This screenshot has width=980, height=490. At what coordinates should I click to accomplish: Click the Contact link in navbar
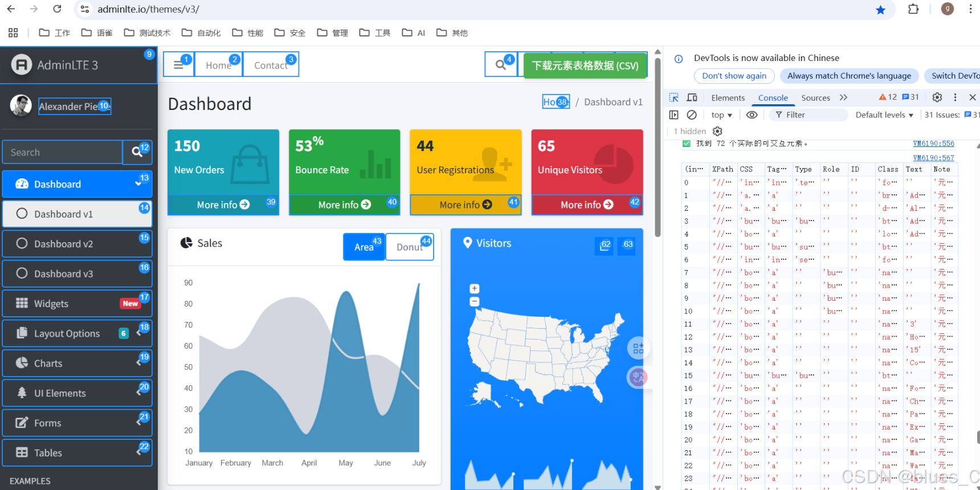point(271,65)
